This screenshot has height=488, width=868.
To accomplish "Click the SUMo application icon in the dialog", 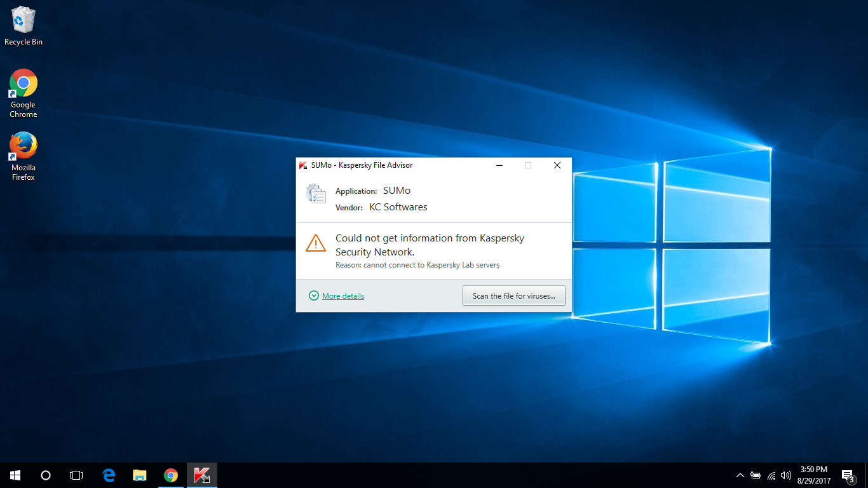I will 316,194.
